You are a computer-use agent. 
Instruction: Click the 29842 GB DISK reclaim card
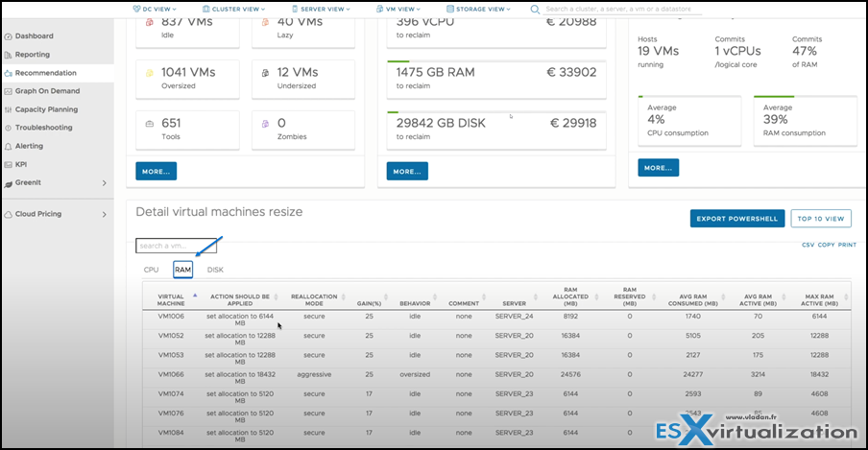496,130
